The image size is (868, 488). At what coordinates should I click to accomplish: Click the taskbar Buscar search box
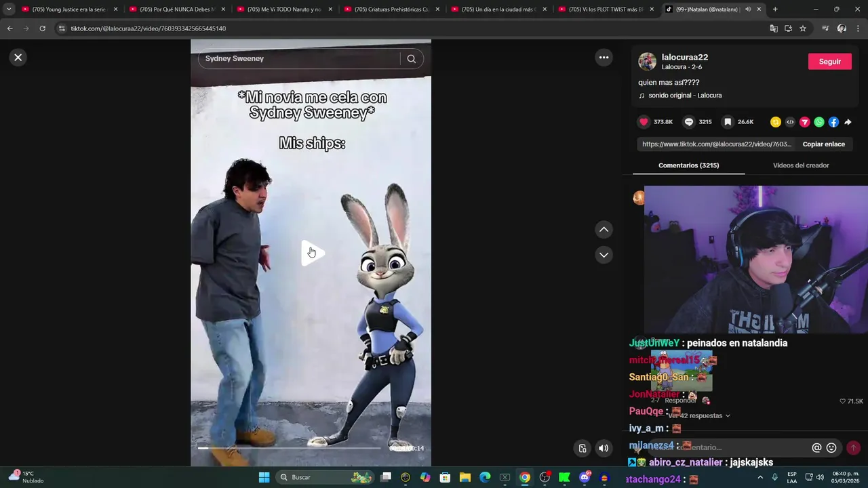pos(325,477)
